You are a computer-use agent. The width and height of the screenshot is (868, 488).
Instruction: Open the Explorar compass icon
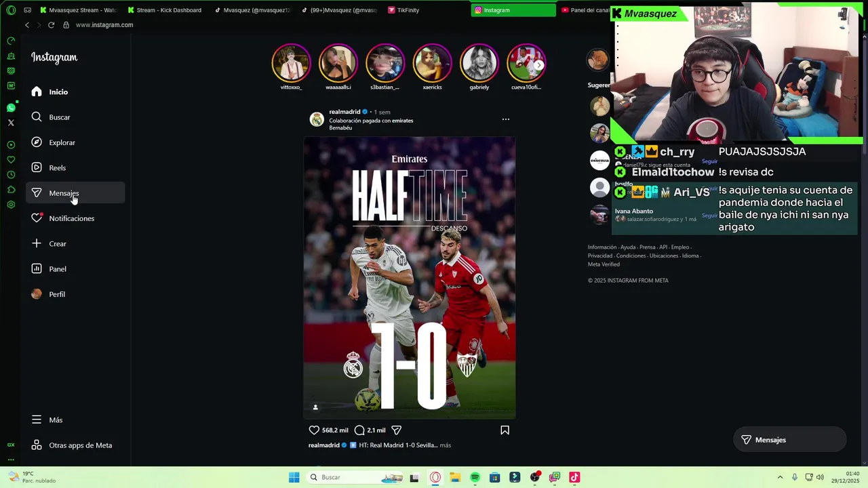[x=37, y=142]
